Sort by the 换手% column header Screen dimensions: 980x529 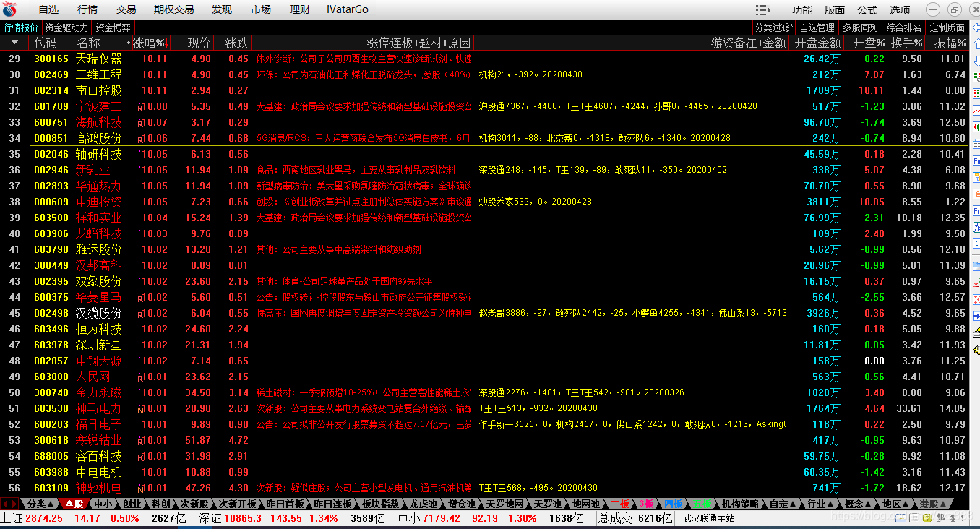[x=908, y=43]
